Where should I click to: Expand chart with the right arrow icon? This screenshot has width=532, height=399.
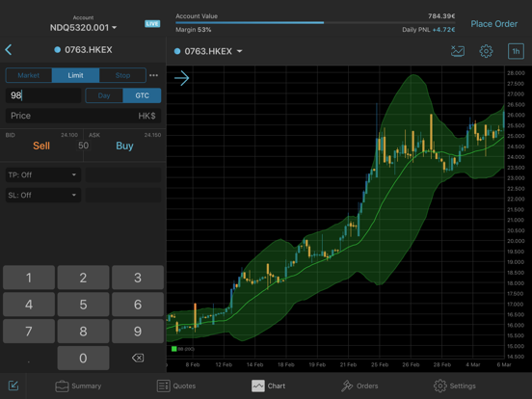click(181, 78)
